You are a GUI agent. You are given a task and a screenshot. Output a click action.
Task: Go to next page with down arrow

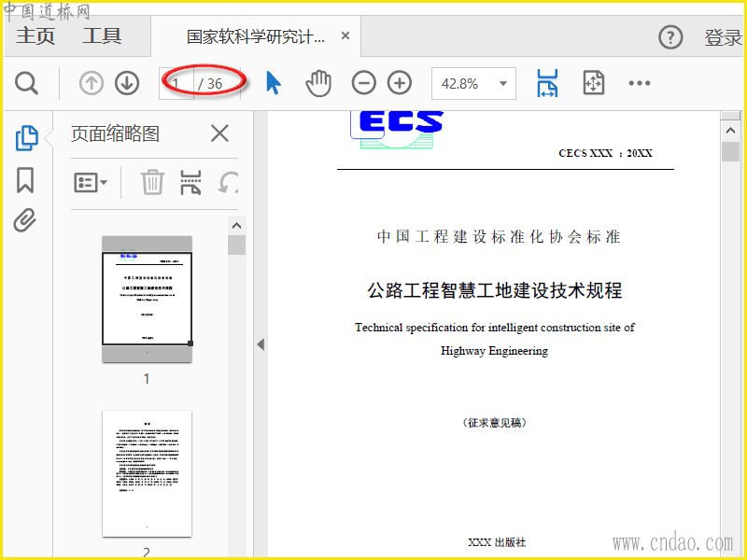pos(127,83)
